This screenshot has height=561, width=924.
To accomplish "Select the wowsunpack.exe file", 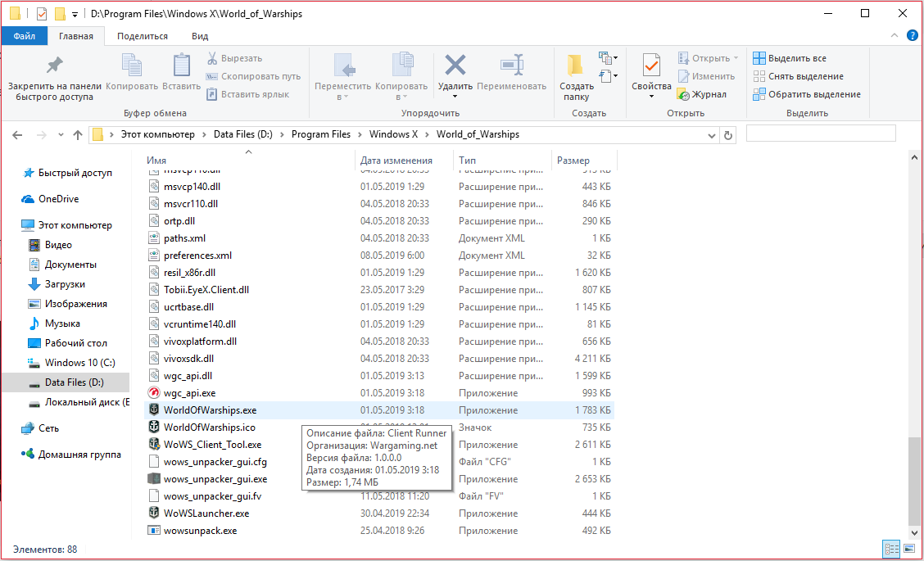I will (379, 531).
